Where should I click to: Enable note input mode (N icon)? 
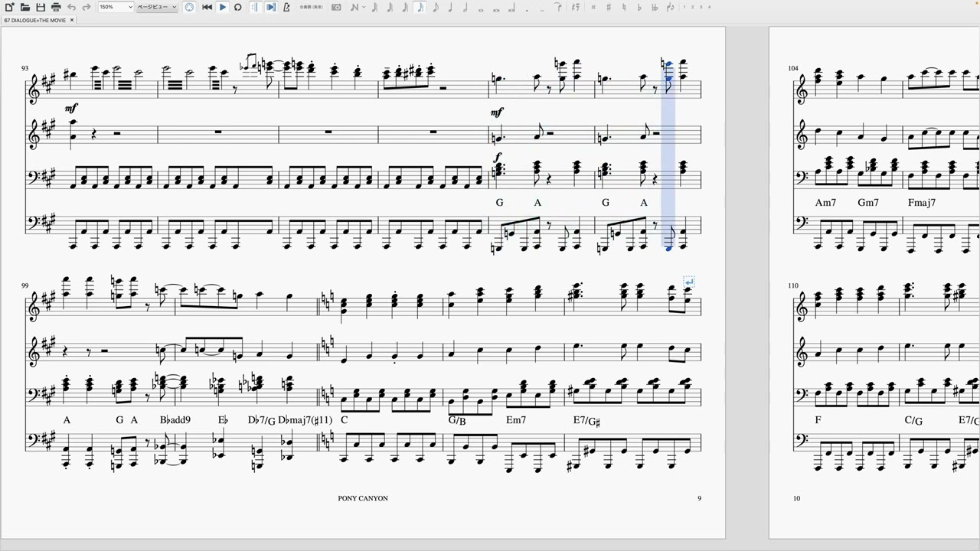pos(354,7)
